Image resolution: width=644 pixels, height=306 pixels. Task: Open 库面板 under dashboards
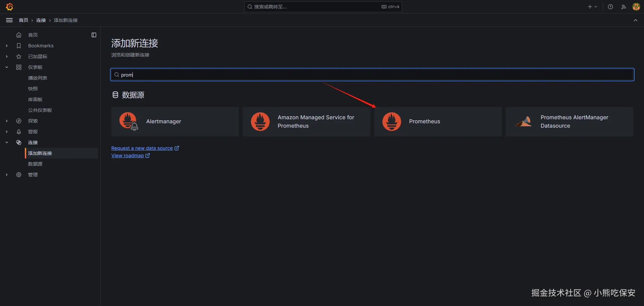(x=35, y=99)
